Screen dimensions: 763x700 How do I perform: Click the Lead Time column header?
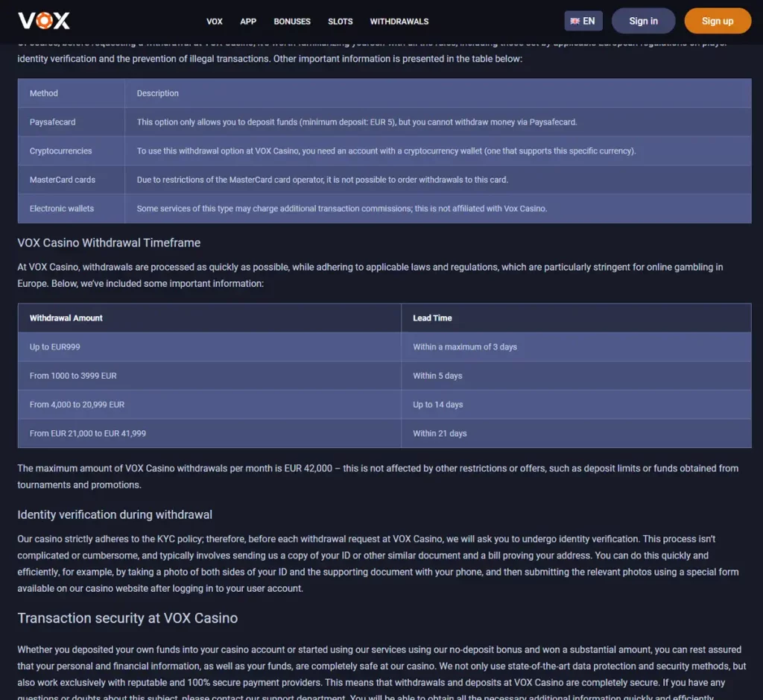point(432,318)
